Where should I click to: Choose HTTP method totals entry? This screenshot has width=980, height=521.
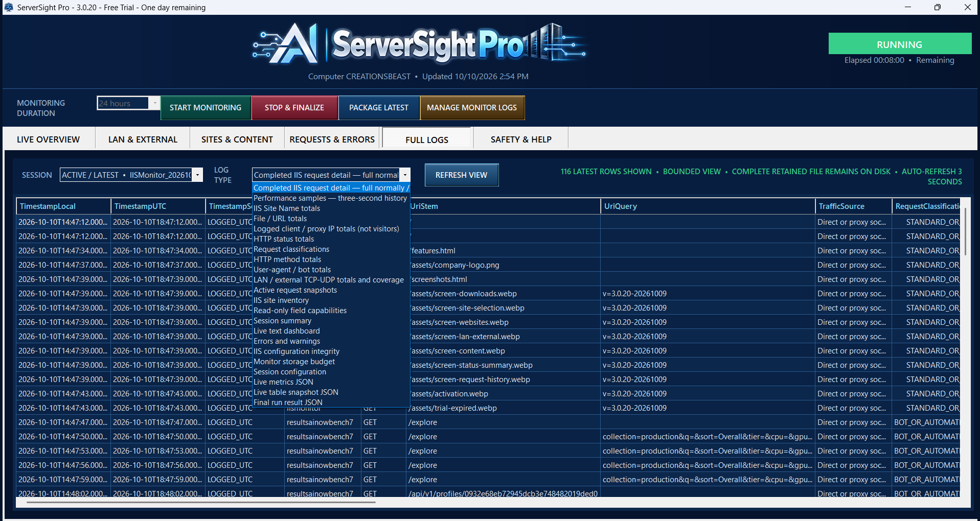pyautogui.click(x=331, y=259)
